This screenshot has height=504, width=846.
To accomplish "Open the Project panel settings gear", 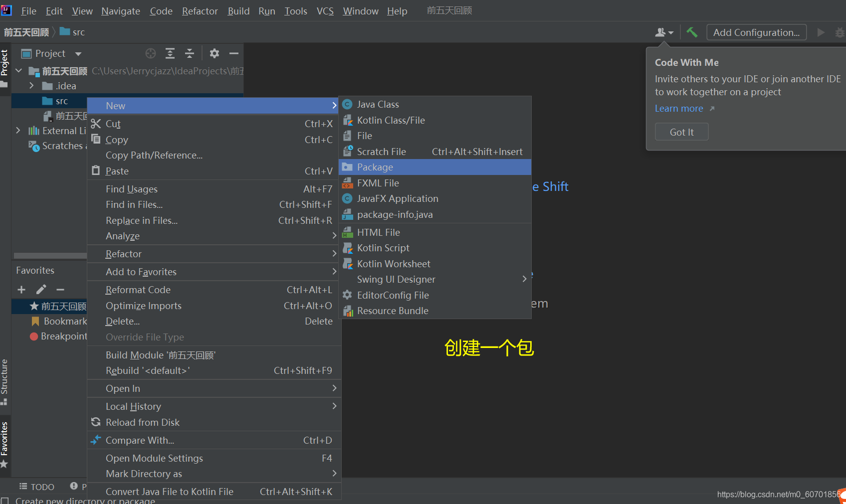I will 214,53.
